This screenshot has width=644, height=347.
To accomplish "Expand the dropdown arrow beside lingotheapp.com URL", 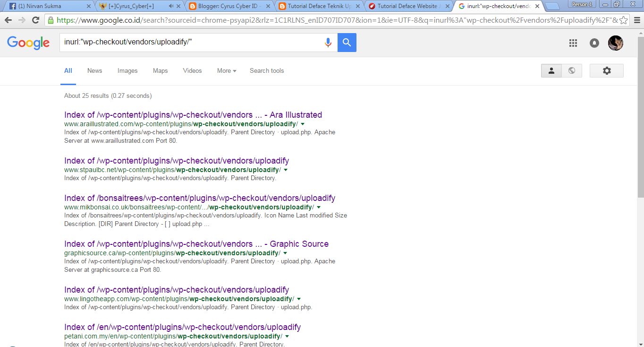I will [x=299, y=299].
